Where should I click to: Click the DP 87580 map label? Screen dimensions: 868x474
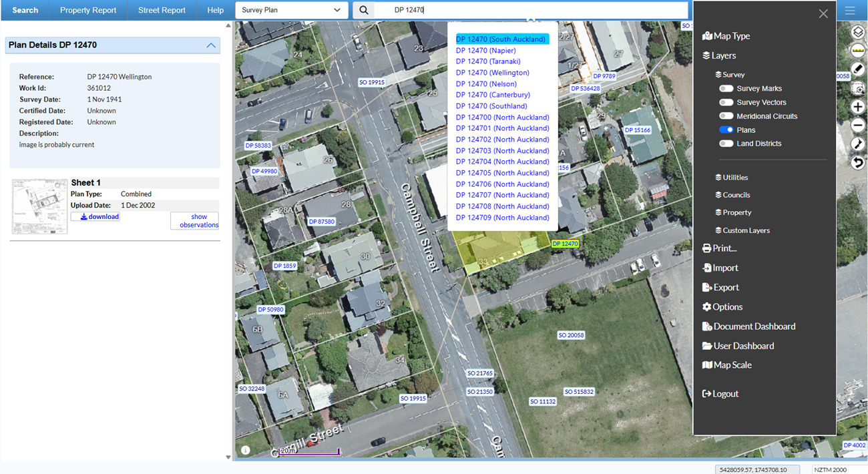click(322, 222)
